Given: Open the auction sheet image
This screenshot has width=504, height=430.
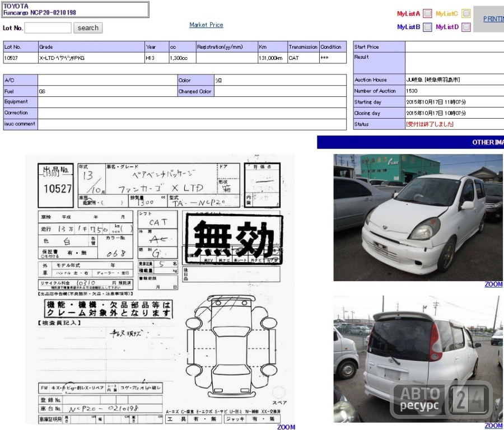Looking at the screenshot, I should [160, 289].
